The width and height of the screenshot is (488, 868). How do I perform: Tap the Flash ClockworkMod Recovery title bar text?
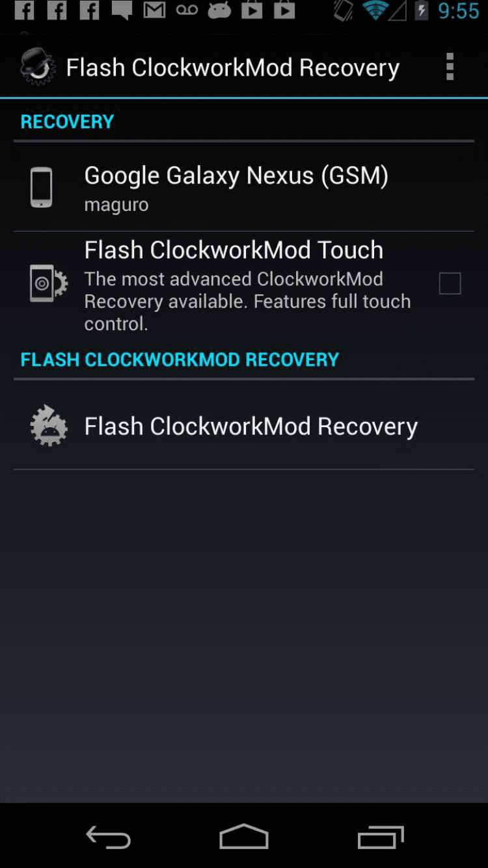pos(233,68)
